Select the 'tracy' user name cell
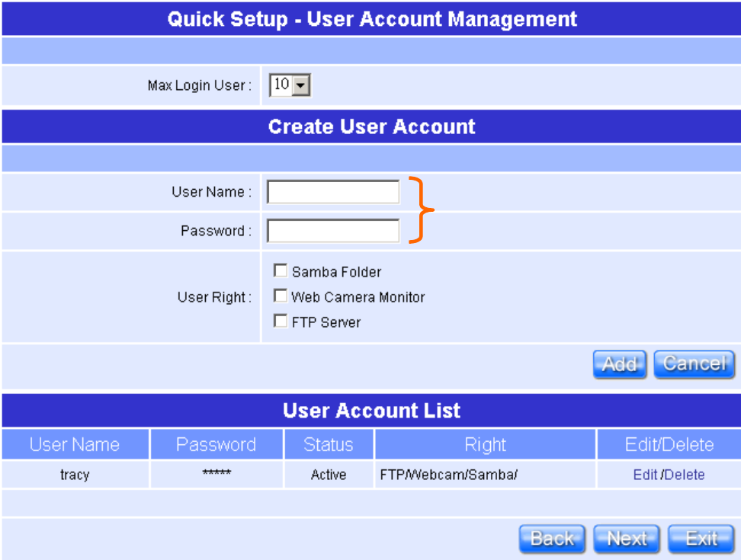 tap(75, 475)
